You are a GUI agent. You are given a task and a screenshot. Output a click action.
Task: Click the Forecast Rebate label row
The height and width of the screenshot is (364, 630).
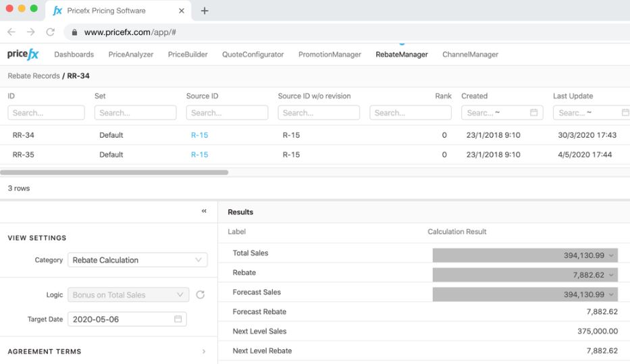coord(259,311)
